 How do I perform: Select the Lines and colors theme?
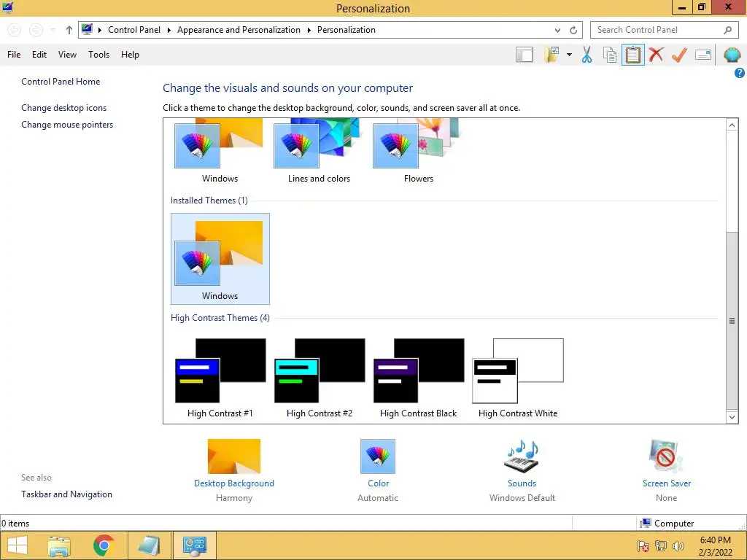click(319, 152)
